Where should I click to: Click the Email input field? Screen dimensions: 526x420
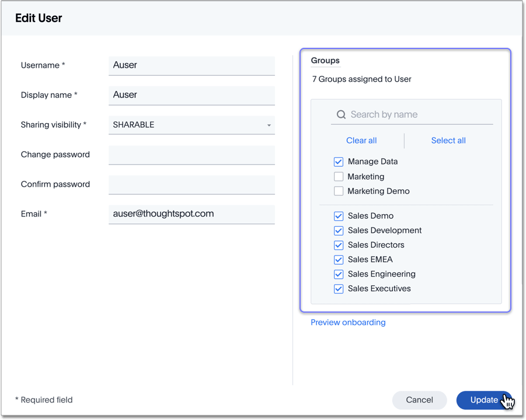[191, 214]
